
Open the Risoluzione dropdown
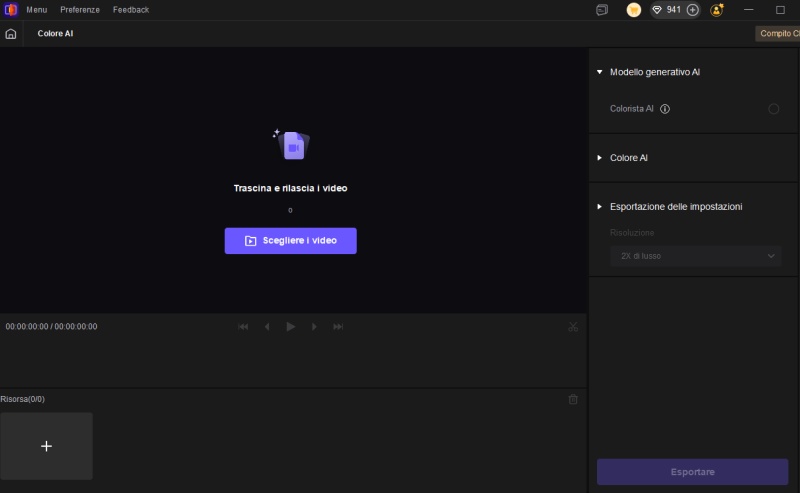[x=696, y=256]
